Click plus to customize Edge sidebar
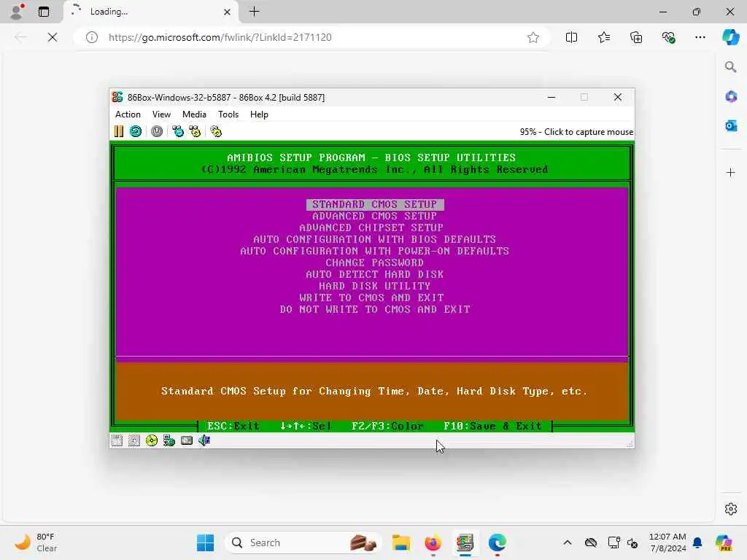The width and height of the screenshot is (747, 560). 731,172
